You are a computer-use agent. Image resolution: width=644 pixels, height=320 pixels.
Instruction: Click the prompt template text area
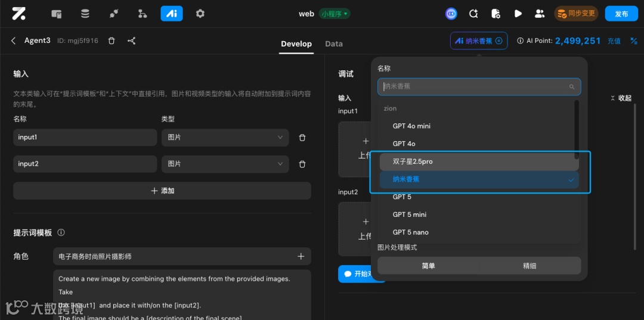click(x=182, y=294)
